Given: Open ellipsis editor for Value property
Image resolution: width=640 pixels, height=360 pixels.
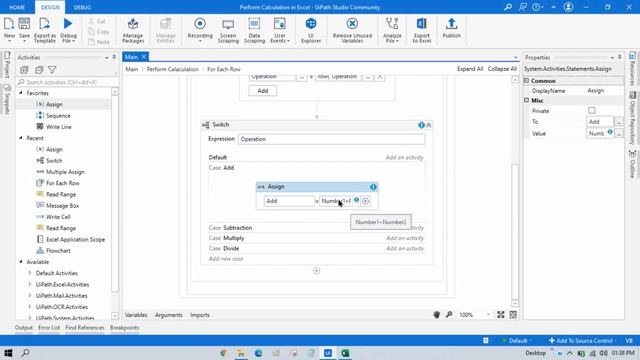Looking at the screenshot, I should [619, 133].
